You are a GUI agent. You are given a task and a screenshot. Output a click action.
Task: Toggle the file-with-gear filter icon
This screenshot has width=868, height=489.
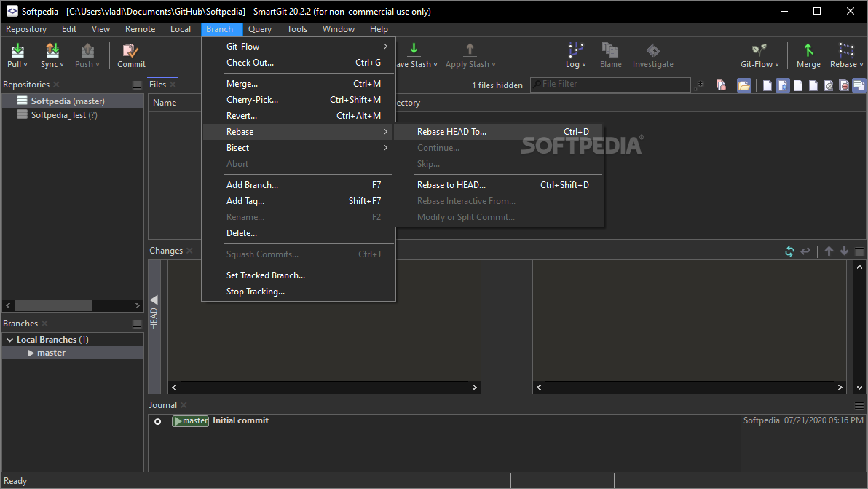(783, 85)
